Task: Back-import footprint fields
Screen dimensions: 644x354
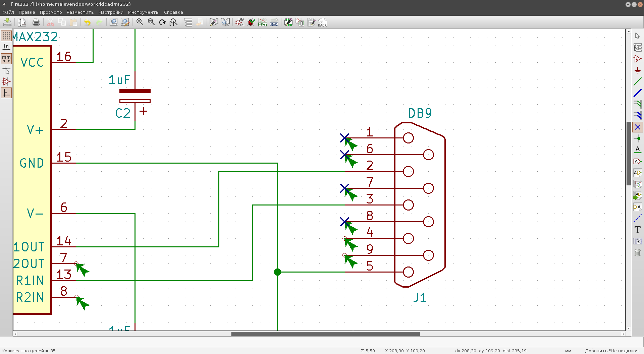Action: [x=322, y=22]
